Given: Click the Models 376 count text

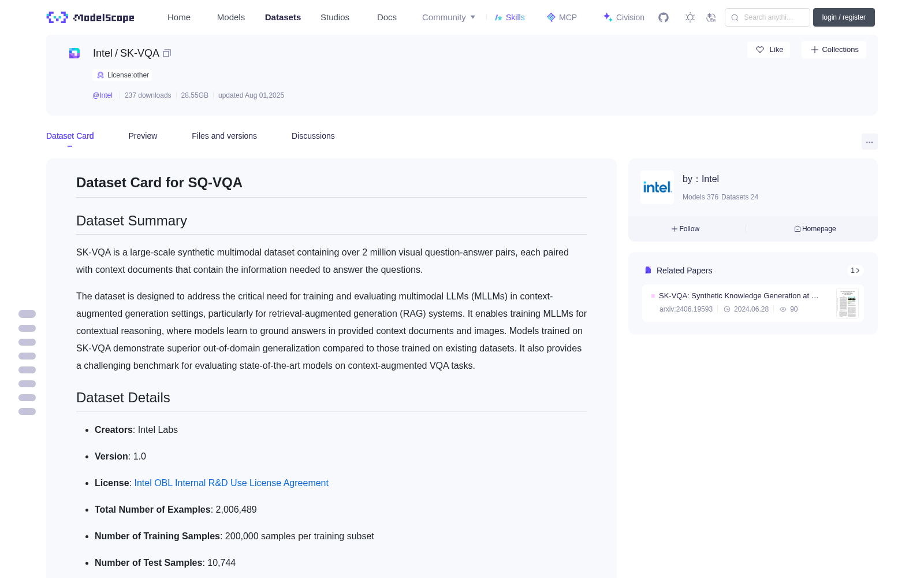Looking at the screenshot, I should coord(701,197).
